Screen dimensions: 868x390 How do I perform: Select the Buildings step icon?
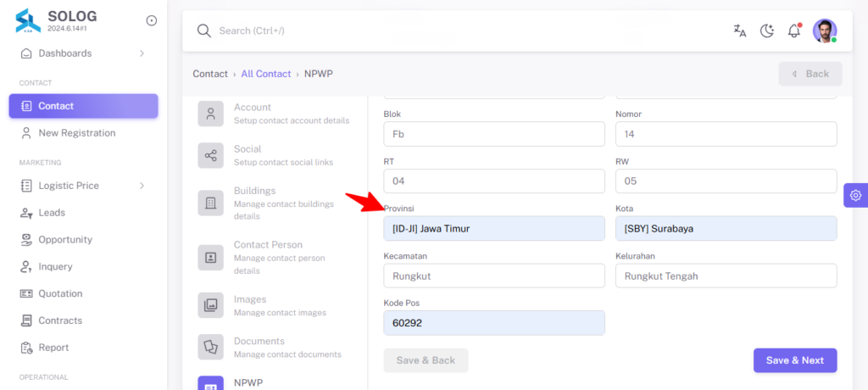click(211, 203)
